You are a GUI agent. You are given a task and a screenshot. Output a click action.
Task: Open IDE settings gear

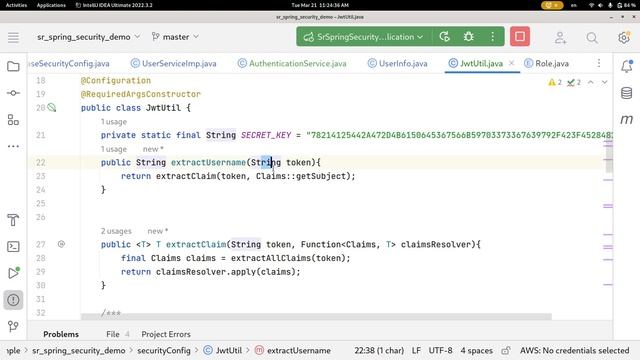point(623,38)
